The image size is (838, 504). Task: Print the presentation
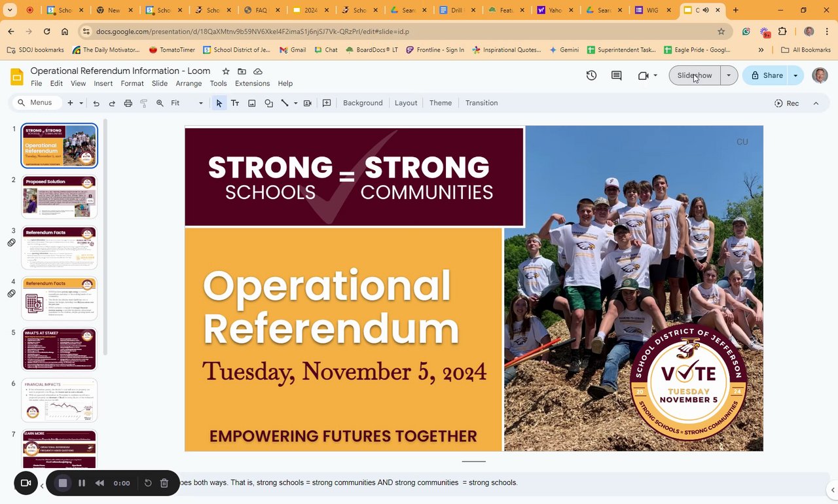point(128,103)
